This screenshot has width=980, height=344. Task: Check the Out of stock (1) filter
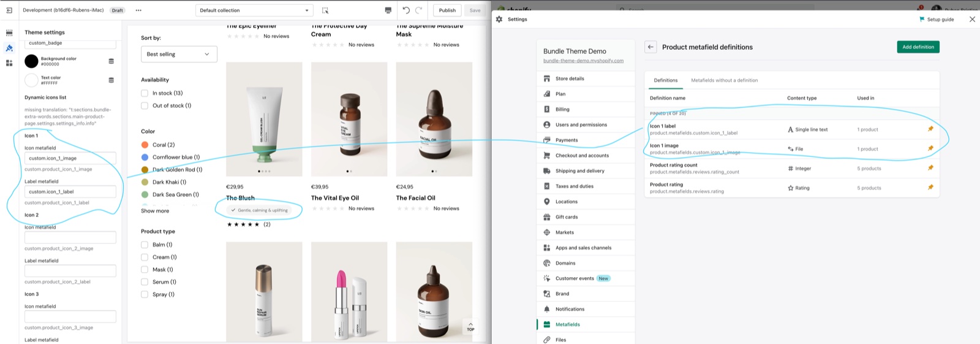point(145,105)
